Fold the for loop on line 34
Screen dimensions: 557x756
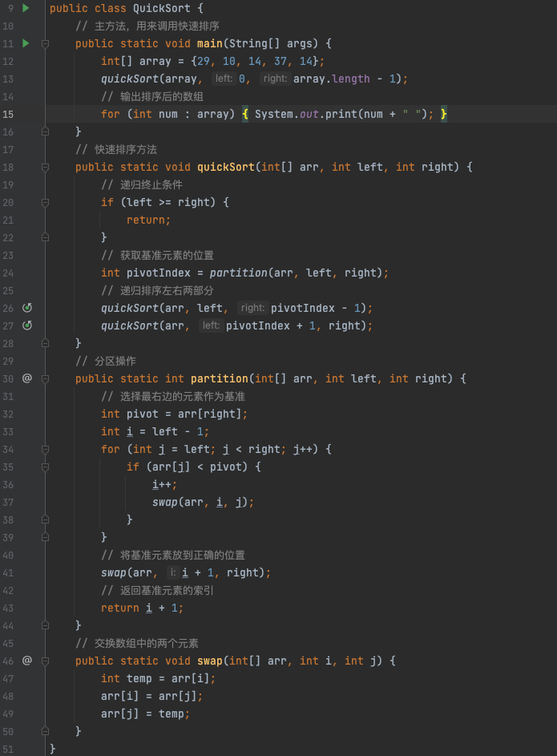pos(46,450)
